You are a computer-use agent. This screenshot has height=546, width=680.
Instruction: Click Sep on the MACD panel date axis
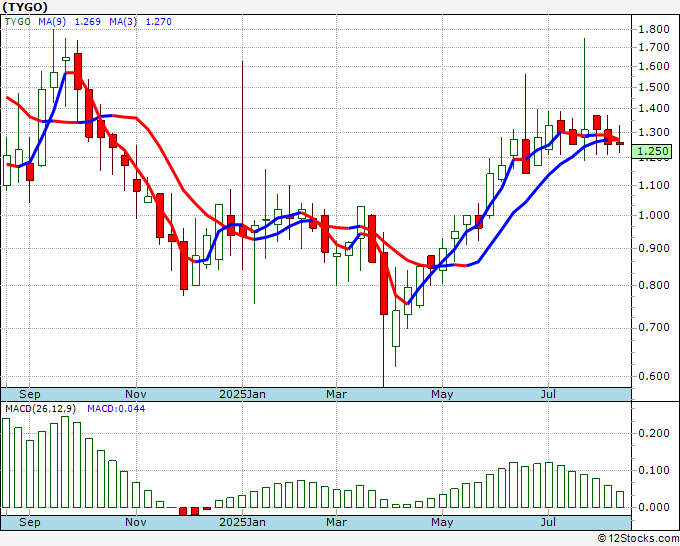point(29,522)
